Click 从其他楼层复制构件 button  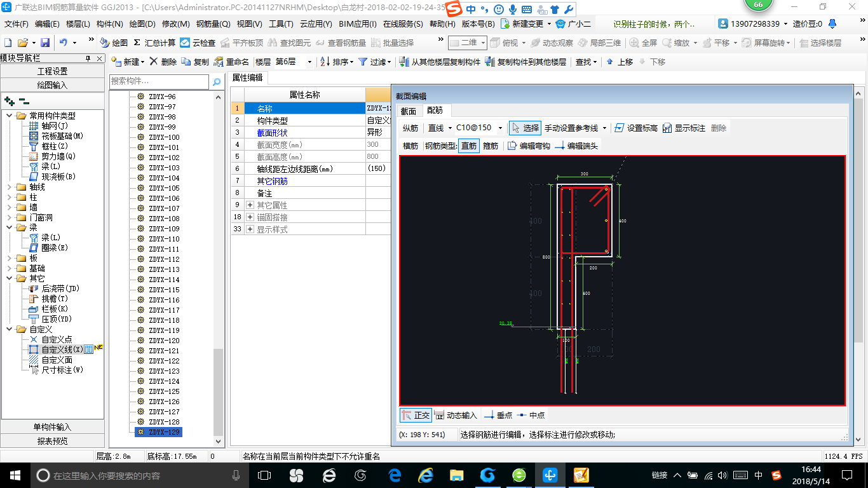440,62
